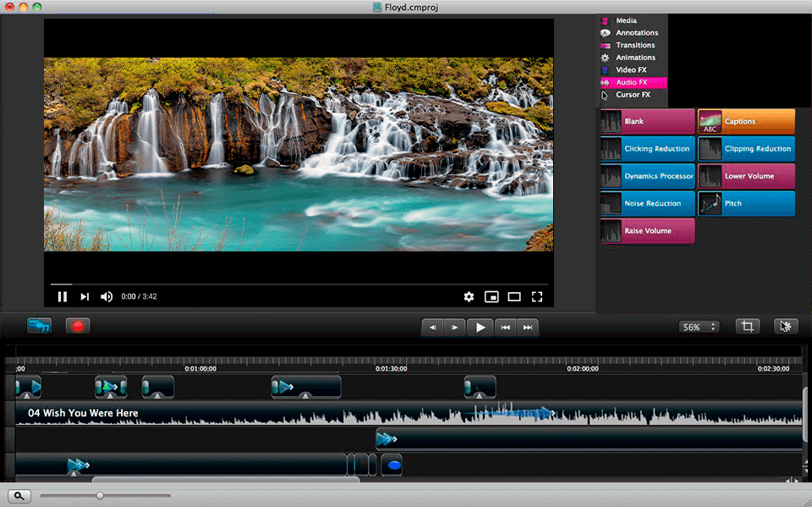
Task: Pause playback in the preview window
Action: tap(63, 296)
